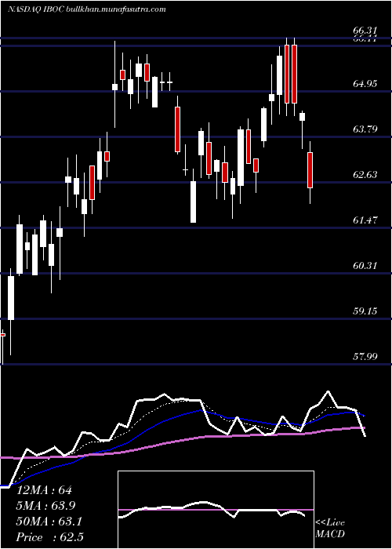Click the 5MA : 63.9 readout
This screenshot has height=549, width=392.
46,506
